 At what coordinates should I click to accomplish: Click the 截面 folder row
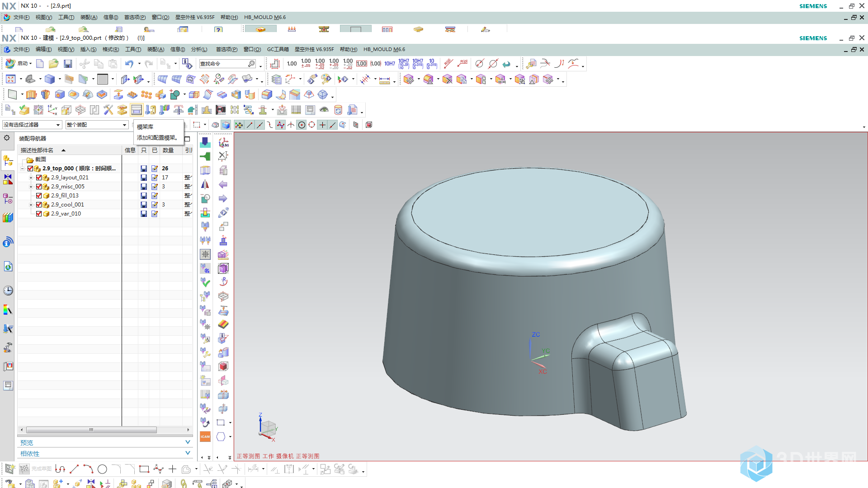(x=41, y=160)
